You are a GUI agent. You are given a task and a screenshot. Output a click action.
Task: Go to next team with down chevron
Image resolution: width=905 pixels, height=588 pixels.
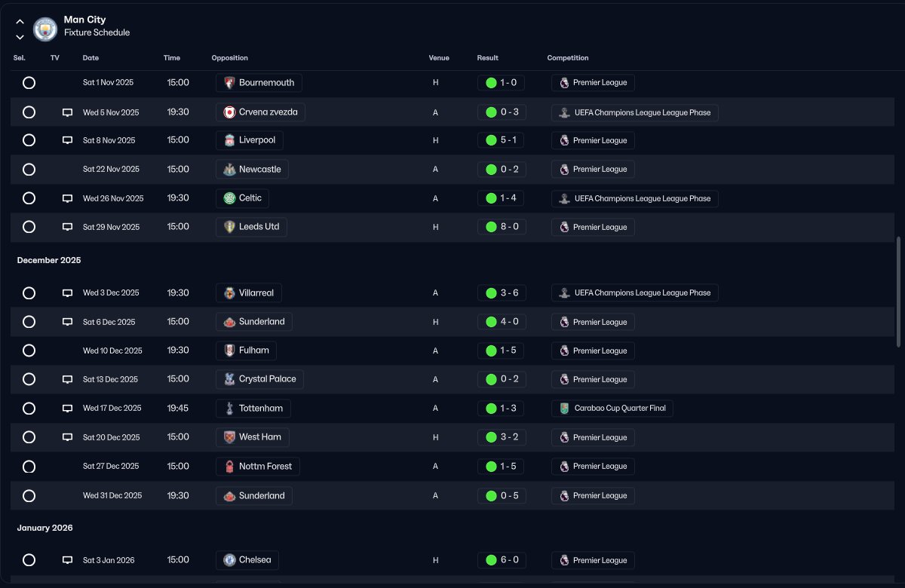[20, 37]
